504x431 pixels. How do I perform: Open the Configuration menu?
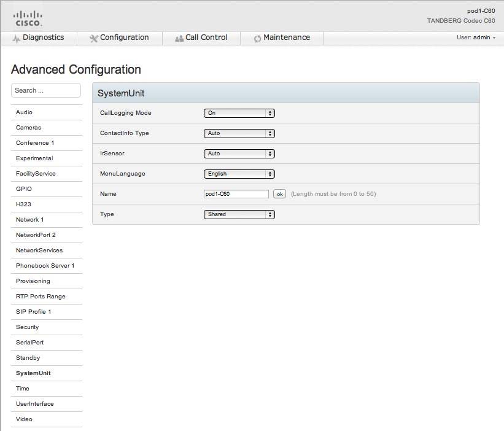pyautogui.click(x=120, y=37)
